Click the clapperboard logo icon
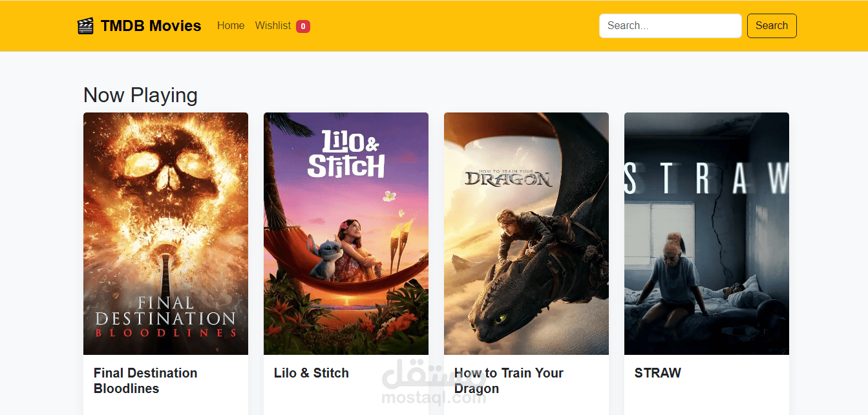The width and height of the screenshot is (868, 415). point(85,26)
